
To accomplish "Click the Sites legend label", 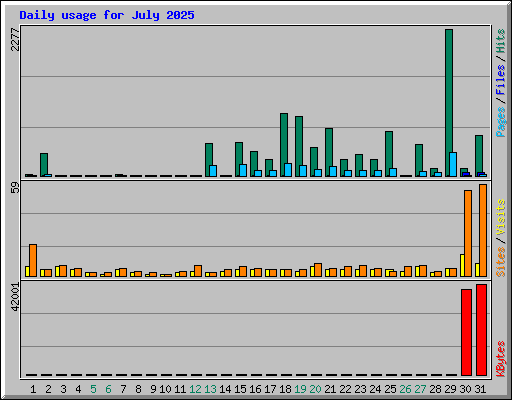I will [x=501, y=262].
